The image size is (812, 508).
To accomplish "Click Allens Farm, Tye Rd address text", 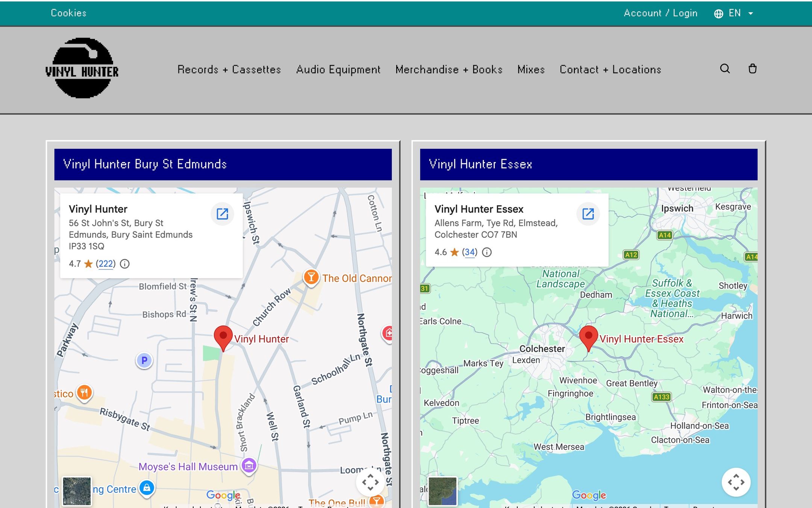I will coord(496,229).
